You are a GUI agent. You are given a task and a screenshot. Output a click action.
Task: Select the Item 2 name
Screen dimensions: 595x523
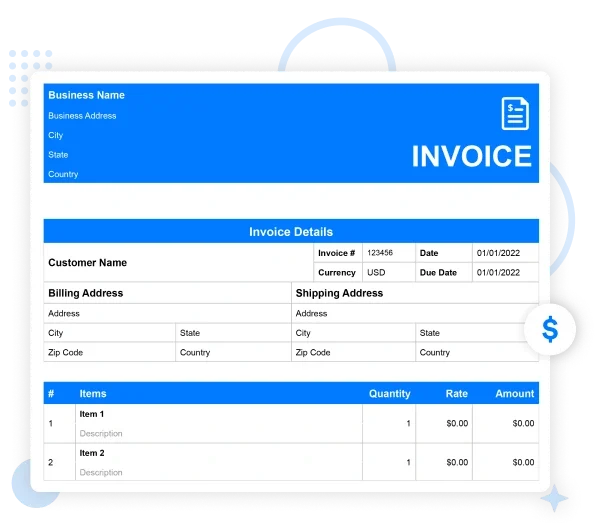pyautogui.click(x=92, y=453)
